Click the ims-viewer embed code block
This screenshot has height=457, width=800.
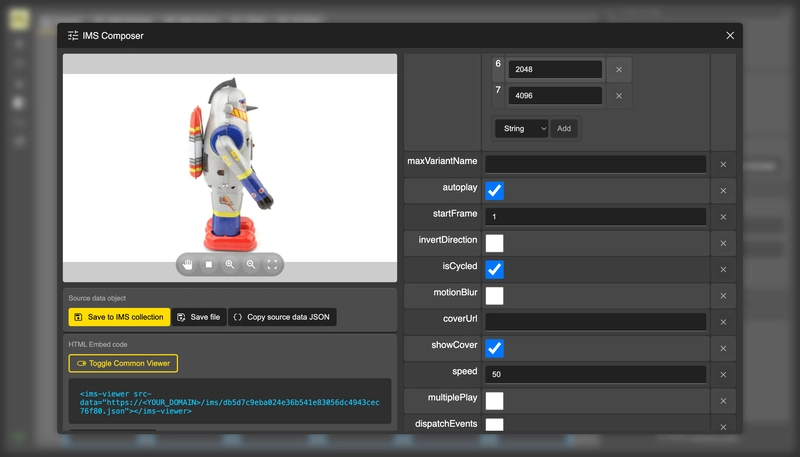pyautogui.click(x=230, y=401)
